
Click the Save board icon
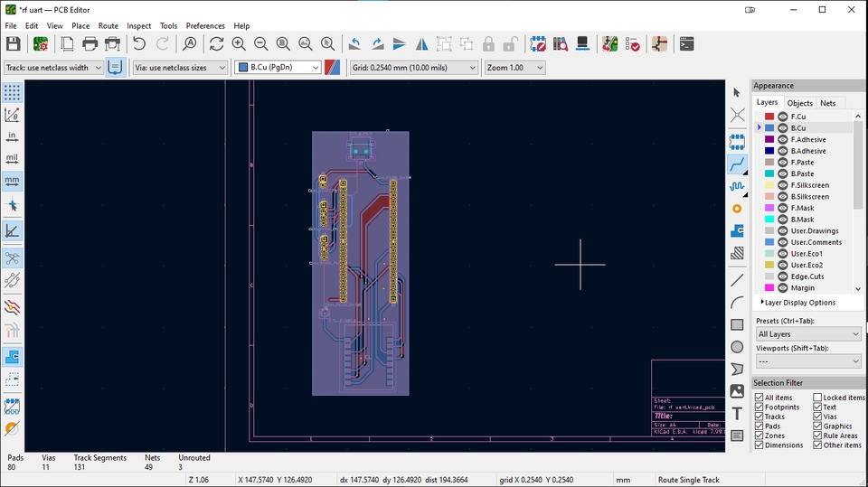(14, 43)
